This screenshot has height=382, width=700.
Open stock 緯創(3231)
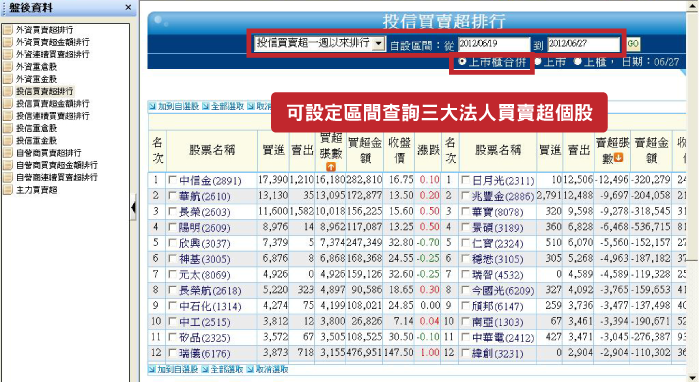[x=497, y=354]
